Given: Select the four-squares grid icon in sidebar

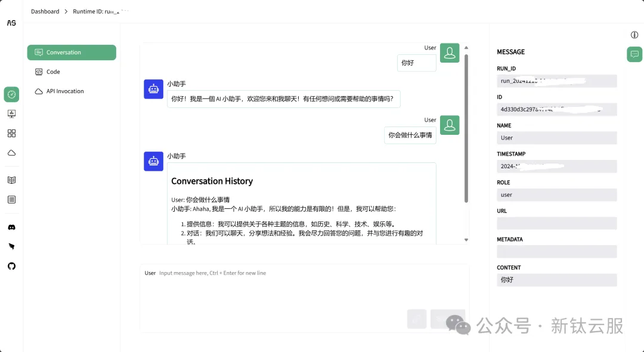Looking at the screenshot, I should coord(11,133).
